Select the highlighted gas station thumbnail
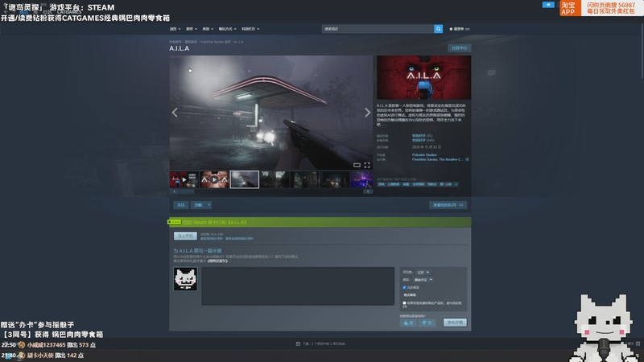 [245, 179]
